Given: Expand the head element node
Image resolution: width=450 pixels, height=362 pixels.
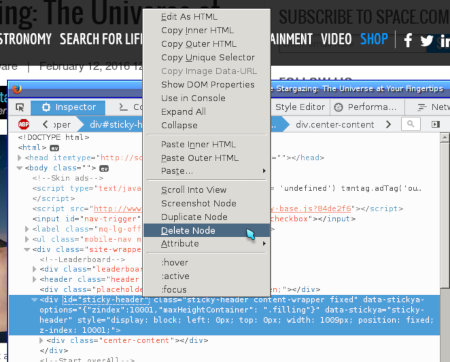Looking at the screenshot, I should coord(20,158).
